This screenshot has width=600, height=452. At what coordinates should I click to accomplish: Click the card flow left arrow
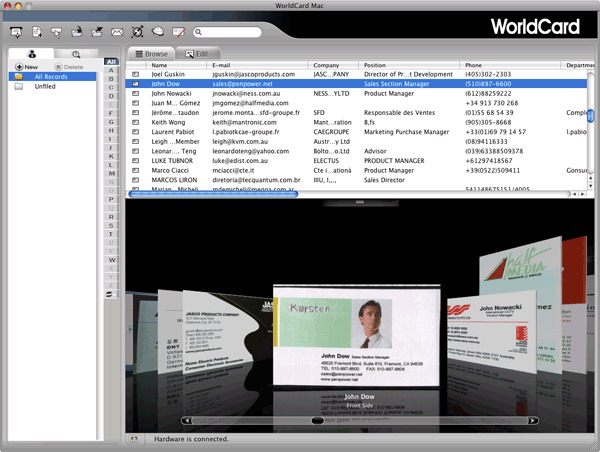coord(186,421)
